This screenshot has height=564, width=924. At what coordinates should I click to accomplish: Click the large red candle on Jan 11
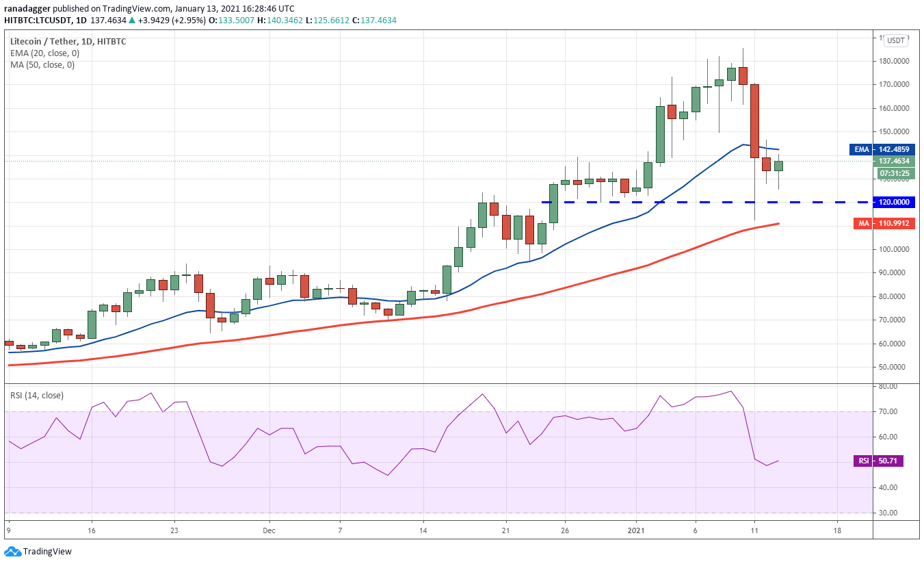[x=754, y=120]
